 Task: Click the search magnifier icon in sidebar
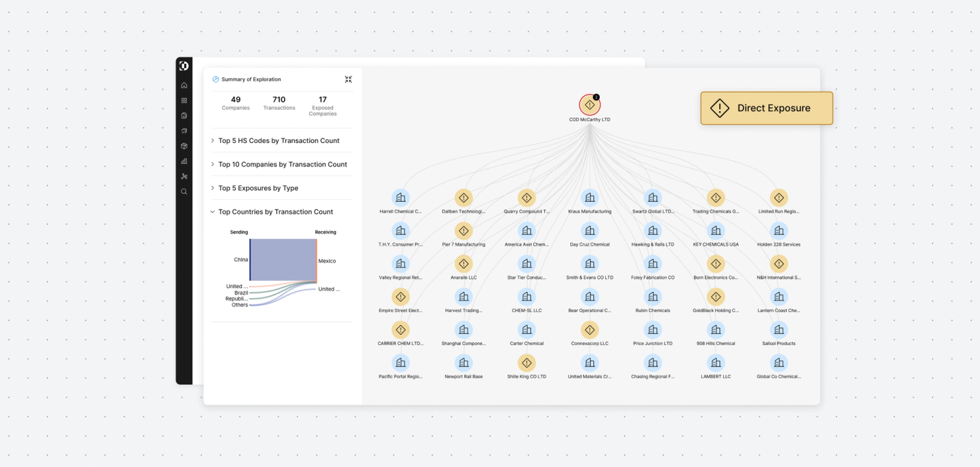pyautogui.click(x=184, y=191)
